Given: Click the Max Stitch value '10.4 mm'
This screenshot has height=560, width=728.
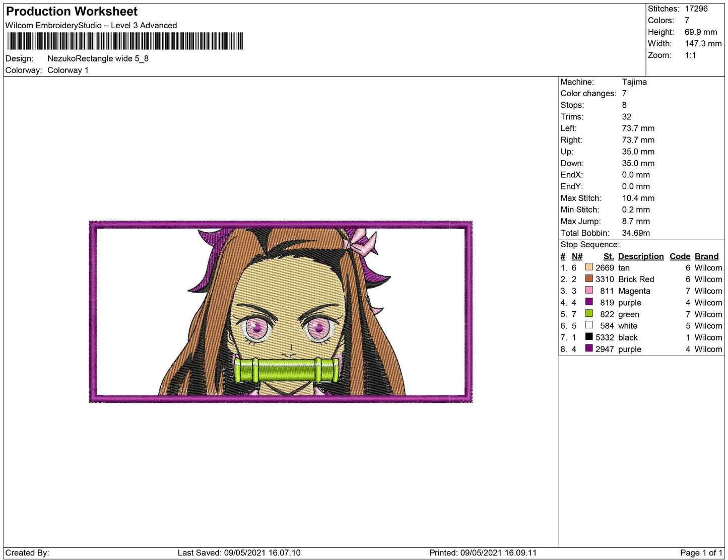Looking at the screenshot, I should [x=638, y=198].
